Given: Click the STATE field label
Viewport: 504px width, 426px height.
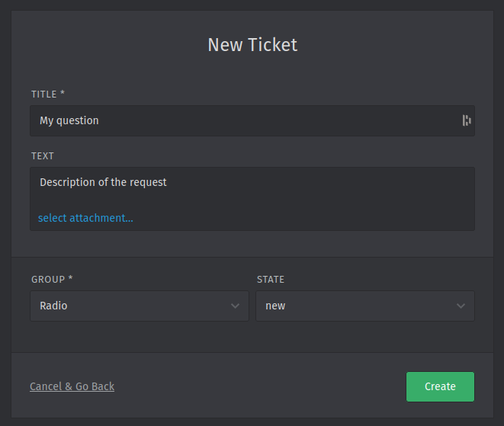Looking at the screenshot, I should (271, 280).
